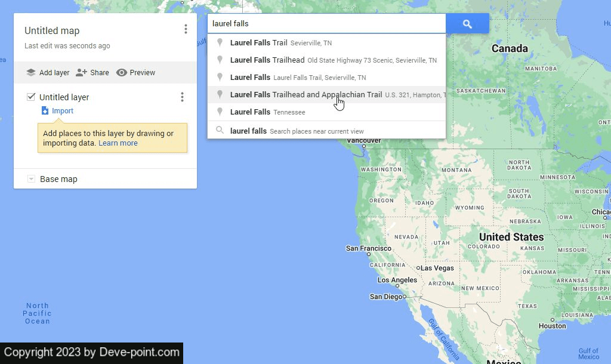Click the Preview eye icon
The image size is (611, 364).
pyautogui.click(x=122, y=73)
